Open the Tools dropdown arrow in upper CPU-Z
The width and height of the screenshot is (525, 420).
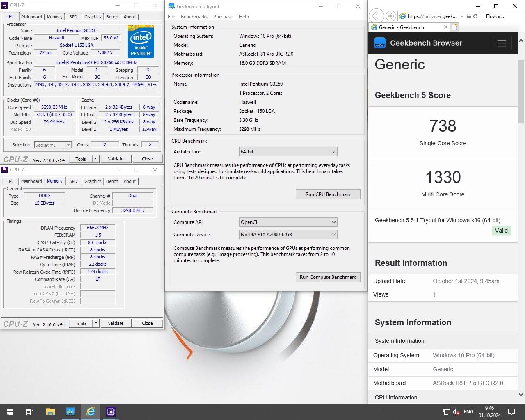point(96,159)
